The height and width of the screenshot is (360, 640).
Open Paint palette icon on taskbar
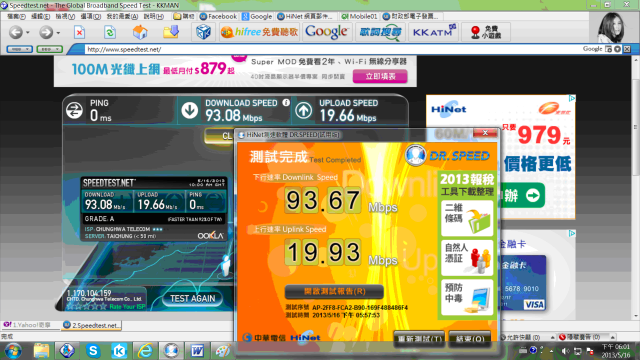tap(223, 351)
